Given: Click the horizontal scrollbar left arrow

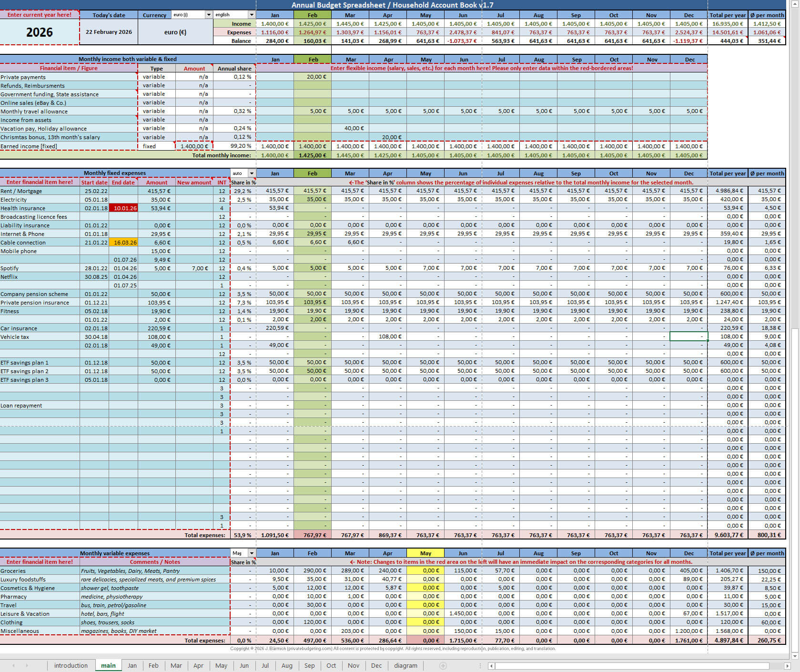Looking at the screenshot, I should point(491,666).
